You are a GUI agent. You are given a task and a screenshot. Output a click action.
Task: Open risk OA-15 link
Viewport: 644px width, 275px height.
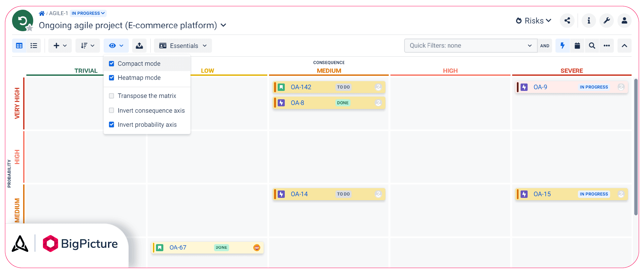pos(542,194)
